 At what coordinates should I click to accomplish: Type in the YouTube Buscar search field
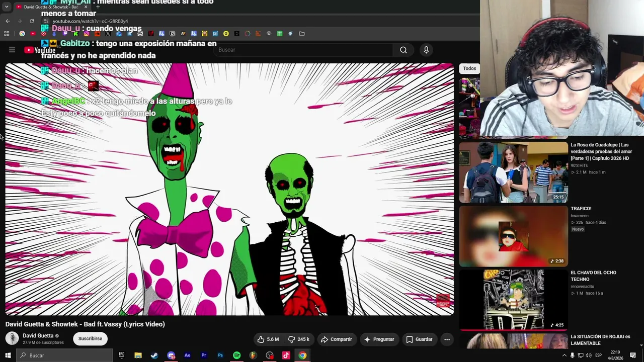point(303,50)
